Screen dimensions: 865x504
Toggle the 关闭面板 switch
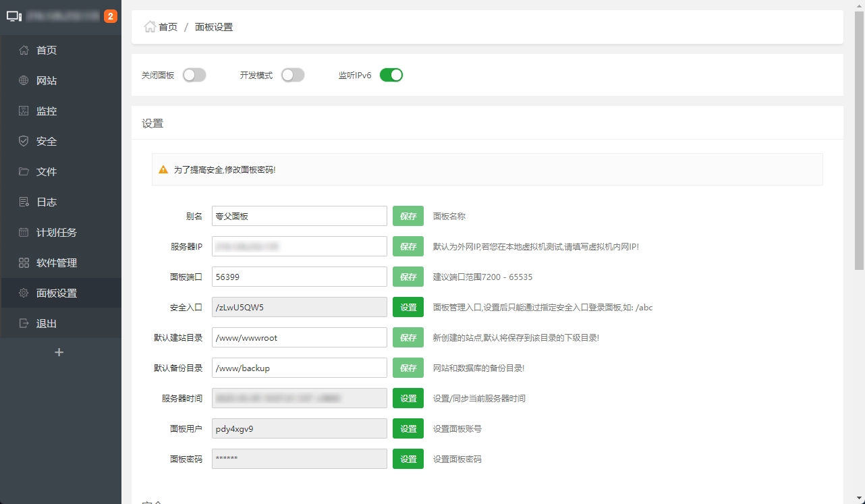point(194,75)
